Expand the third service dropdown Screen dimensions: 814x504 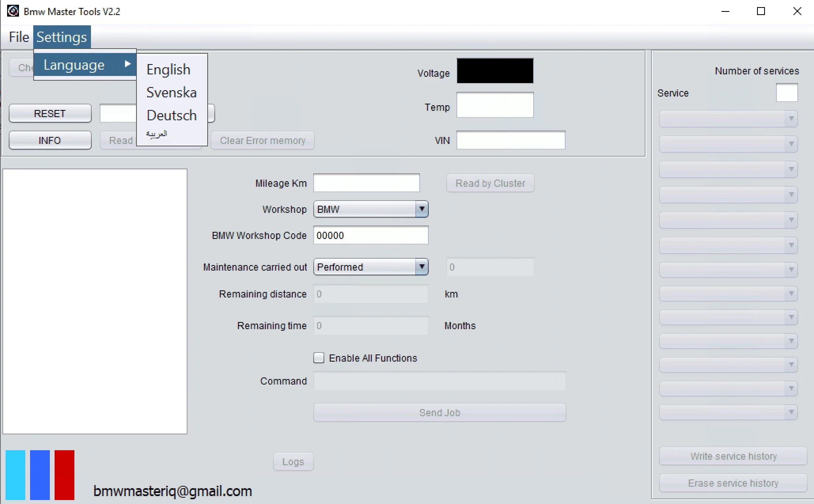click(x=729, y=169)
